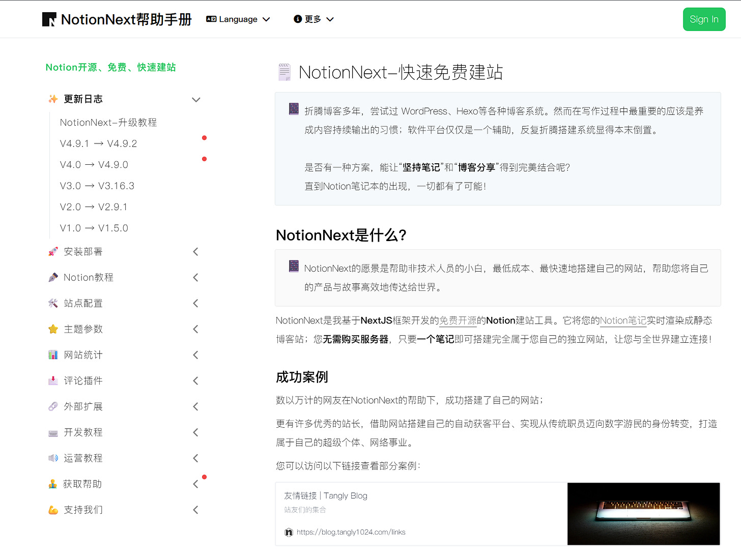Click the star icon for 主题参数
Viewport: 741px width, 560px height.
click(x=53, y=329)
